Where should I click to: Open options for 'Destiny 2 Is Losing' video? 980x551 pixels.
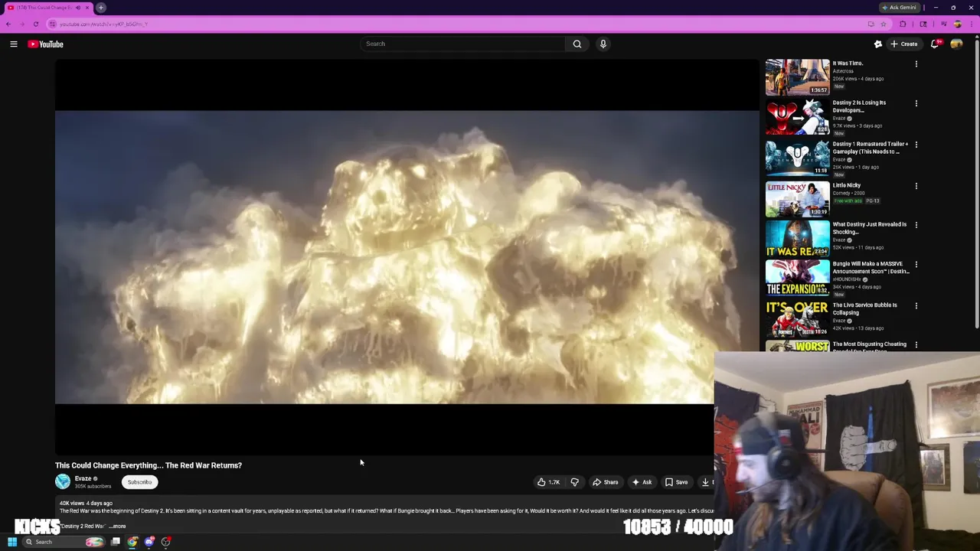pos(916,103)
